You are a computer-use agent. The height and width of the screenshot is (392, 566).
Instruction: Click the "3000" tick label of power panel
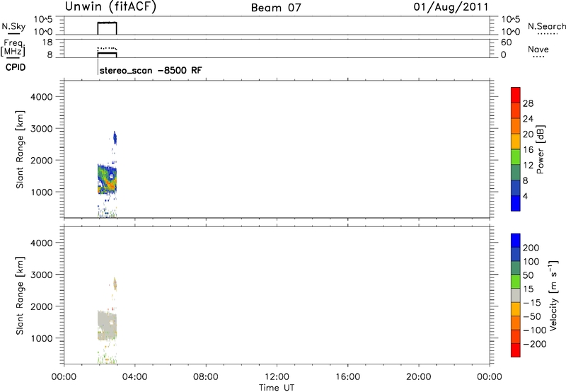pyautogui.click(x=41, y=129)
